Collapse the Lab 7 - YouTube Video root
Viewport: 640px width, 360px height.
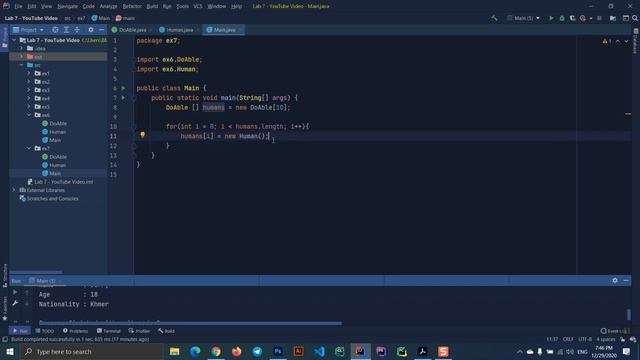pos(14,40)
